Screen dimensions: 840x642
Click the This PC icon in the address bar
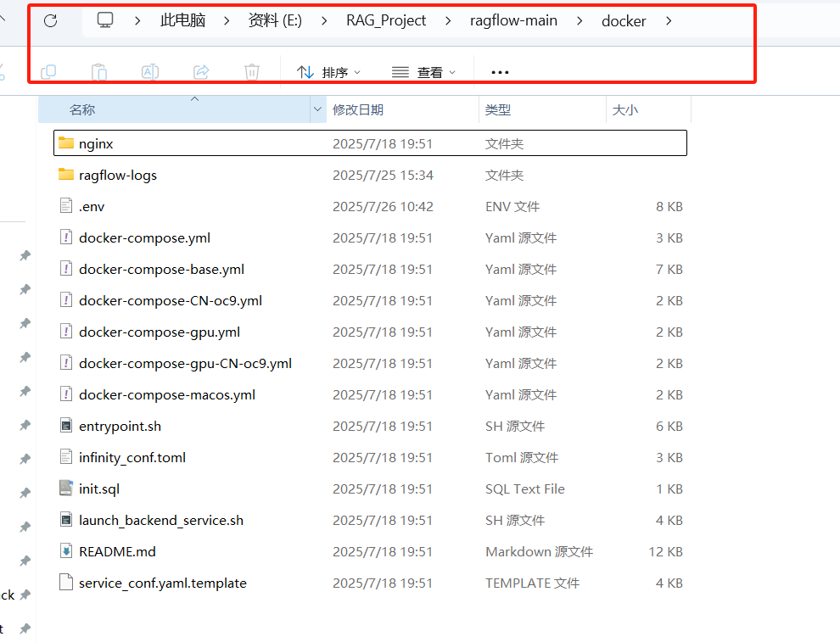click(x=104, y=20)
